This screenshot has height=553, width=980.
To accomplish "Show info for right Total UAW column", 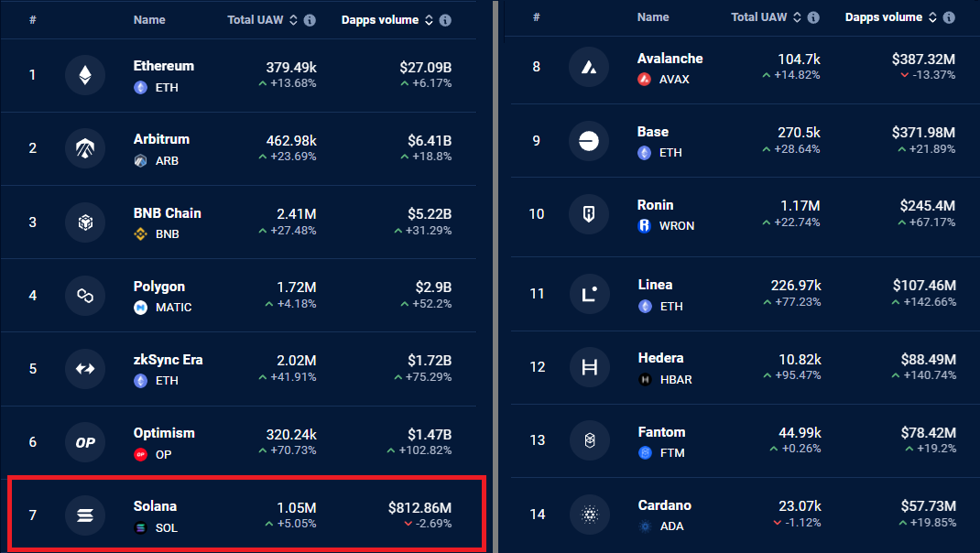I will click(x=813, y=17).
